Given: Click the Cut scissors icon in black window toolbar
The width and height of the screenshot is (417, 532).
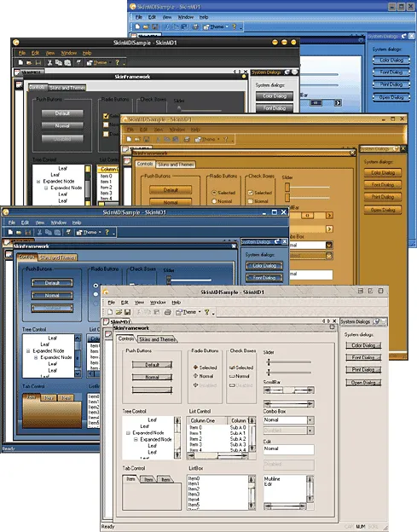Looking at the screenshot, I should tap(49, 62).
